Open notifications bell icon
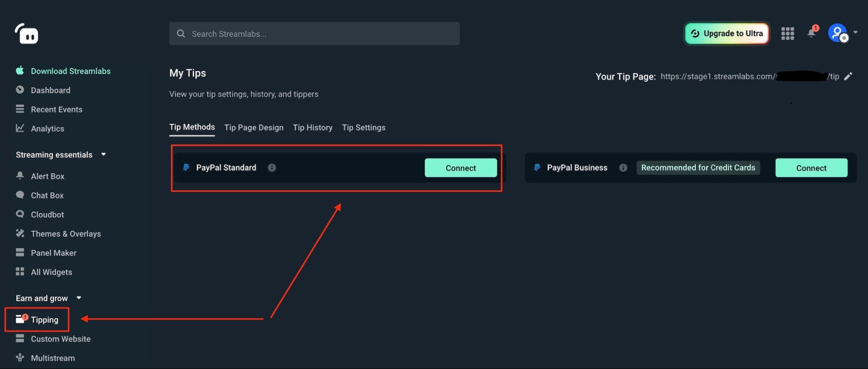Viewport: 868px width, 369px height. 811,33
